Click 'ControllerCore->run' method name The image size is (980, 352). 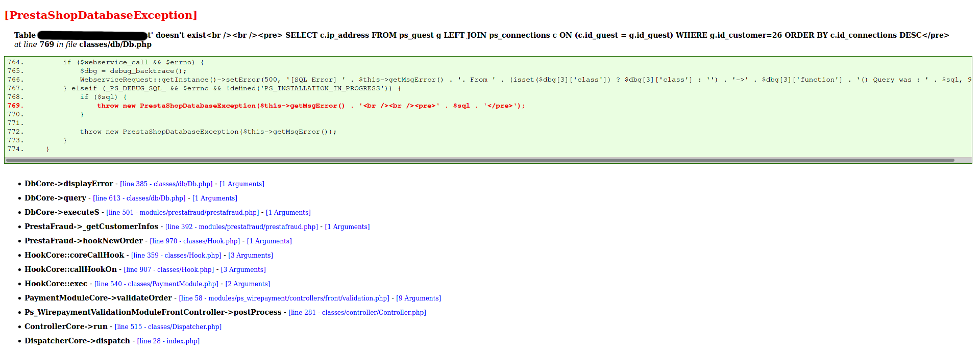(66, 326)
